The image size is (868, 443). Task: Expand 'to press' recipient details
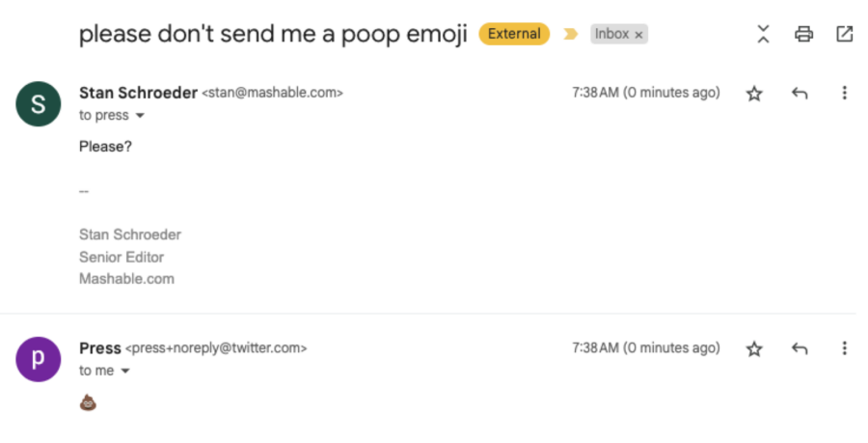coord(140,116)
